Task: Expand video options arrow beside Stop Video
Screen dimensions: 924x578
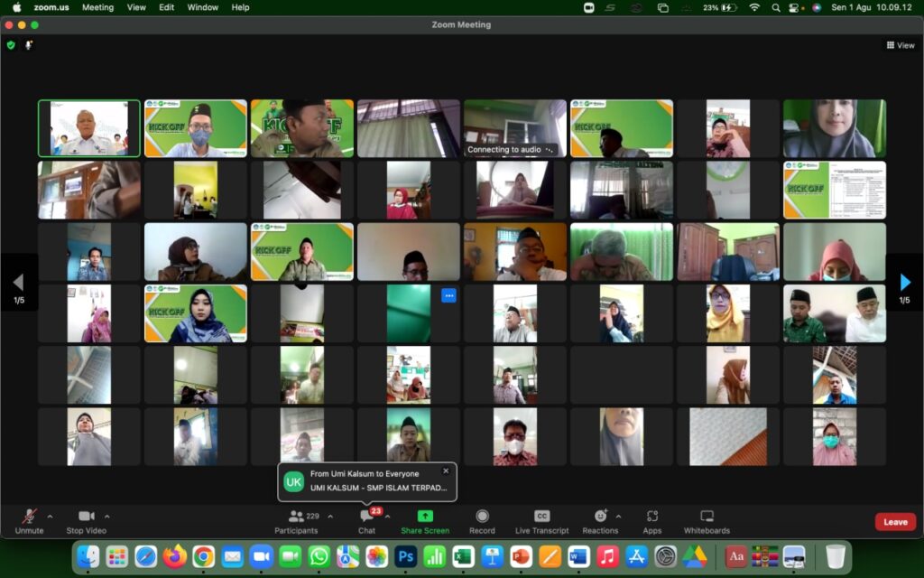Action: pos(107,517)
